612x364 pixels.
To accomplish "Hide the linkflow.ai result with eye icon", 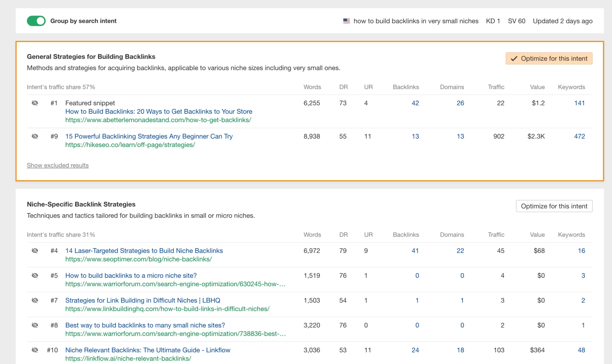I will click(35, 350).
